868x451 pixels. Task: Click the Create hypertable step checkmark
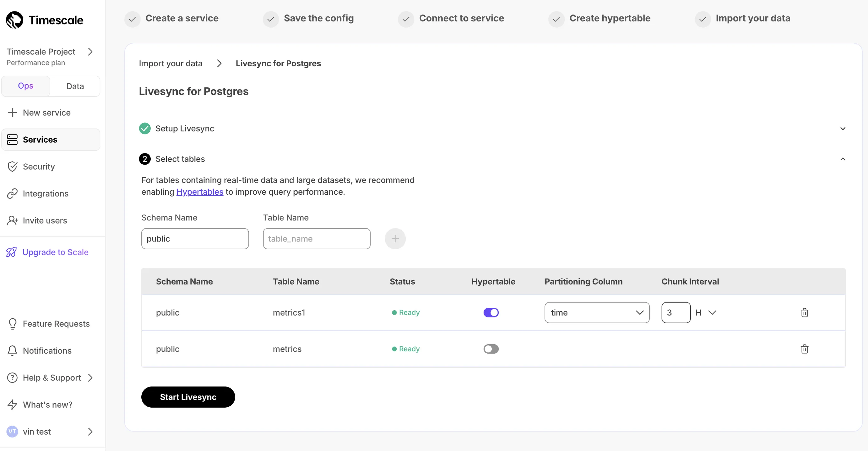tap(556, 19)
